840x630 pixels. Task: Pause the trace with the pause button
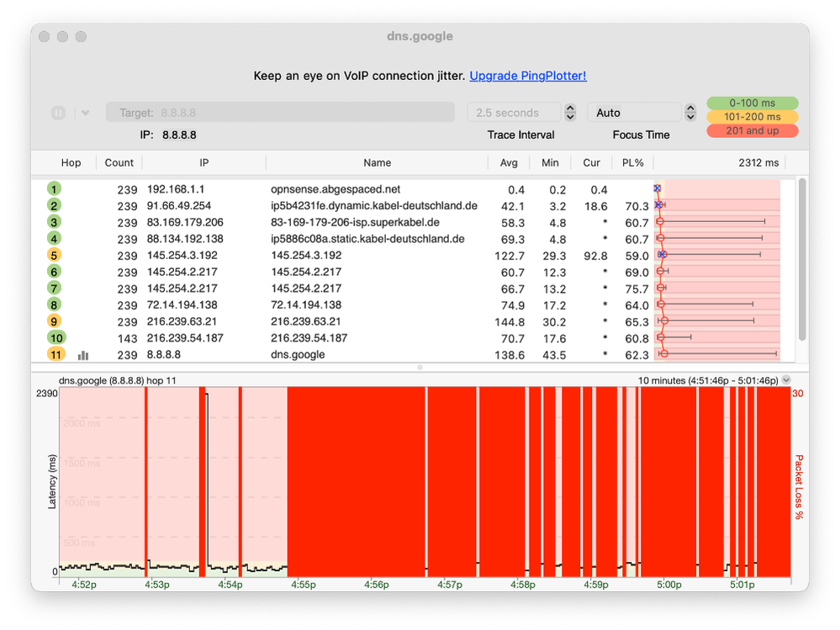[x=58, y=113]
